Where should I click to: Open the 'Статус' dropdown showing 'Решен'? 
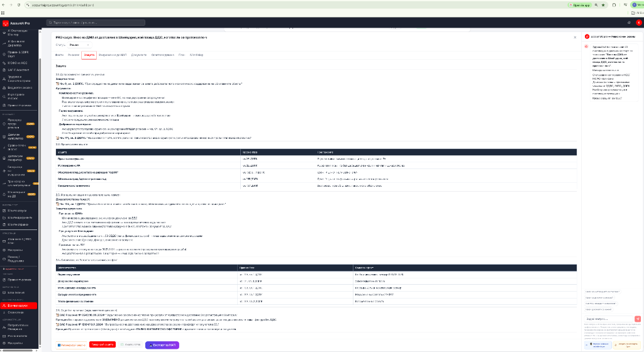tap(80, 45)
